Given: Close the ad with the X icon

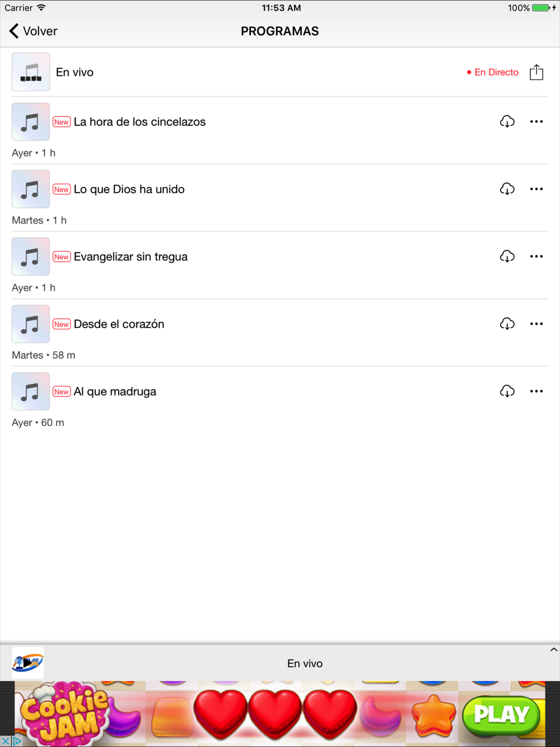Looking at the screenshot, I should tap(5, 741).
